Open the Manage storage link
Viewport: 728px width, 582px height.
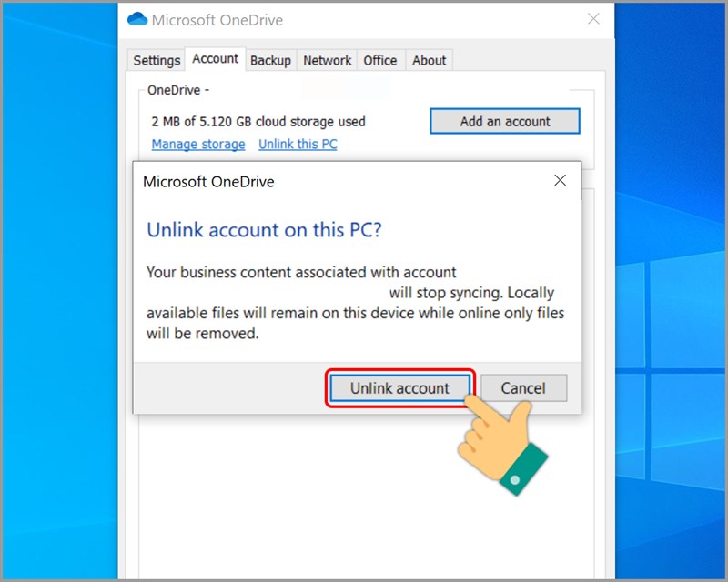[198, 144]
